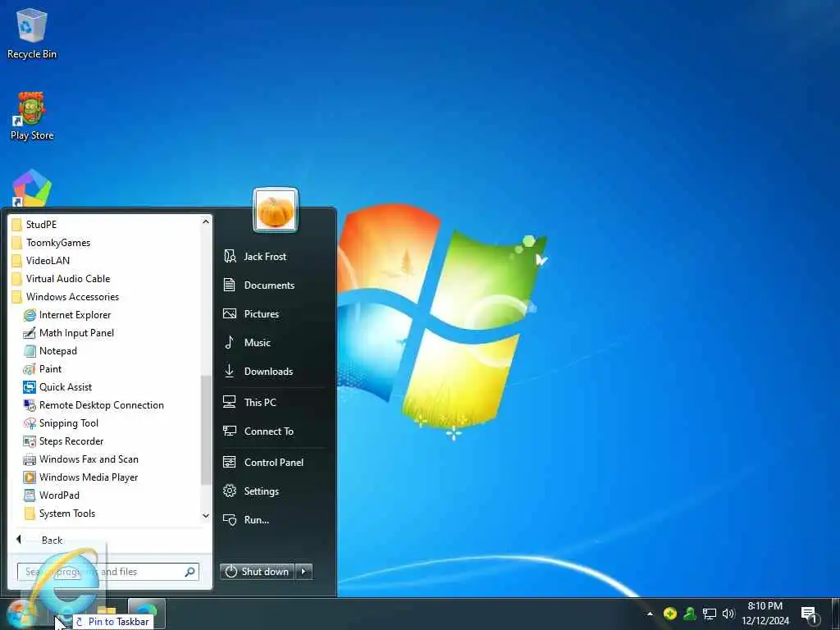
Task: Go Back to the main Start menu
Action: pos(39,540)
